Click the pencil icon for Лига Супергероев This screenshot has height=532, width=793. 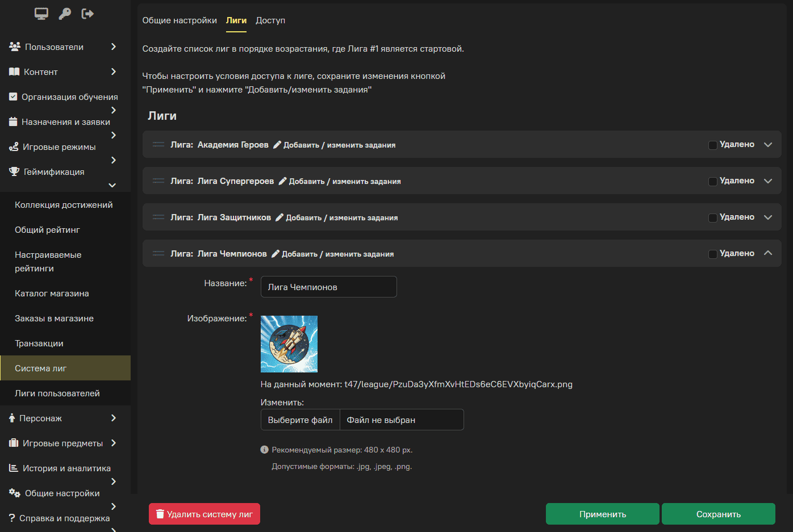(x=282, y=181)
